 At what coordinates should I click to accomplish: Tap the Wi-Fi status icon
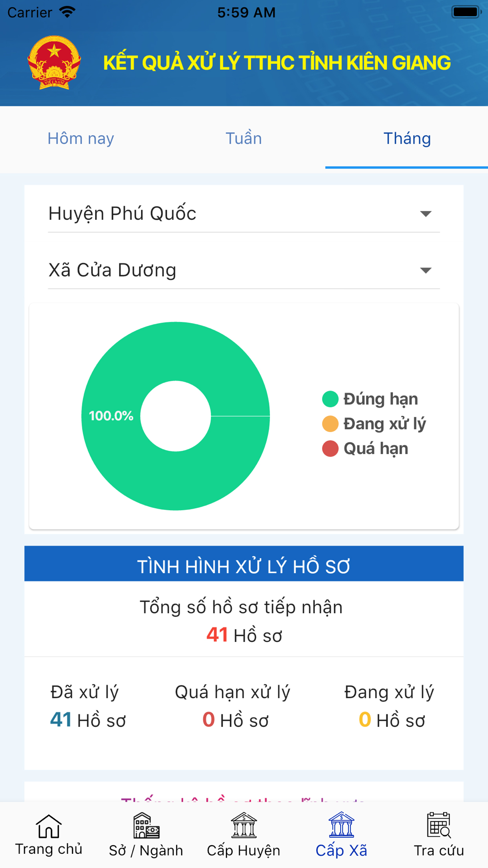pos(67,12)
